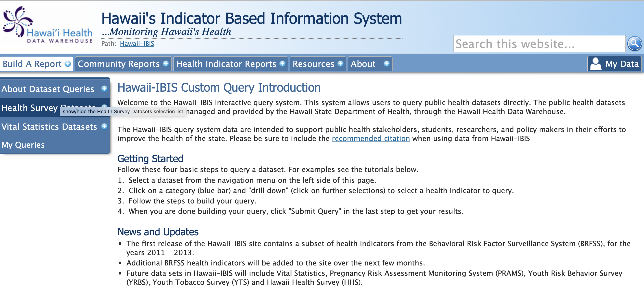Open the My Data menu
This screenshot has width=644, height=296.
(x=614, y=64)
